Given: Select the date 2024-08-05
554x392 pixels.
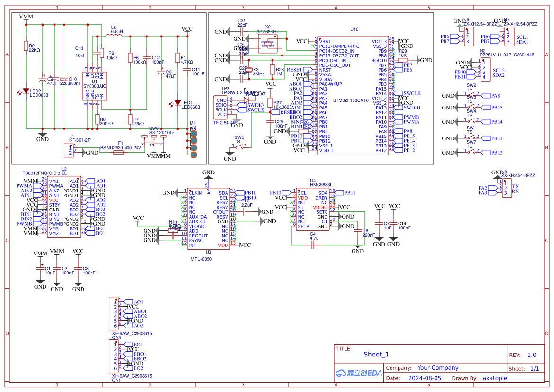Looking at the screenshot, I should pyautogui.click(x=425, y=378).
